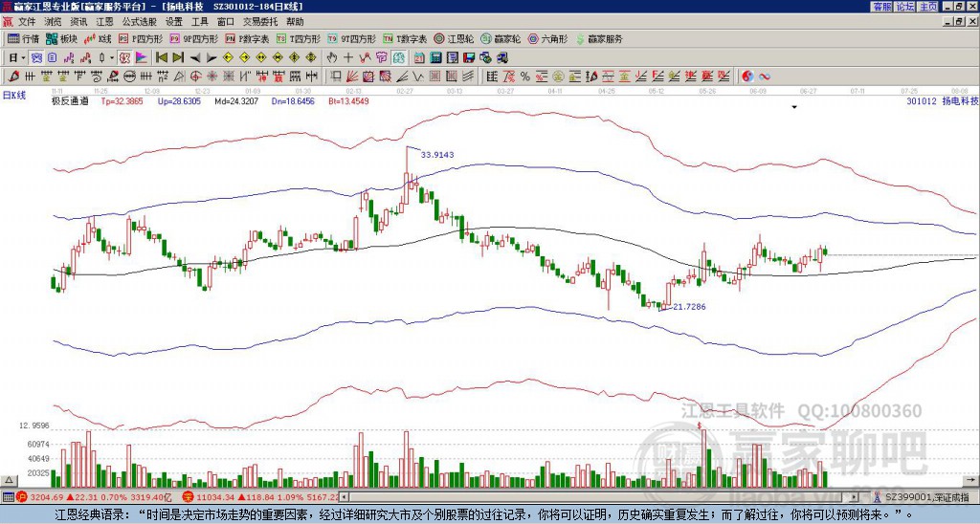Open the 9T四方形 tool
This screenshot has width=980, height=524.
pyautogui.click(x=351, y=38)
